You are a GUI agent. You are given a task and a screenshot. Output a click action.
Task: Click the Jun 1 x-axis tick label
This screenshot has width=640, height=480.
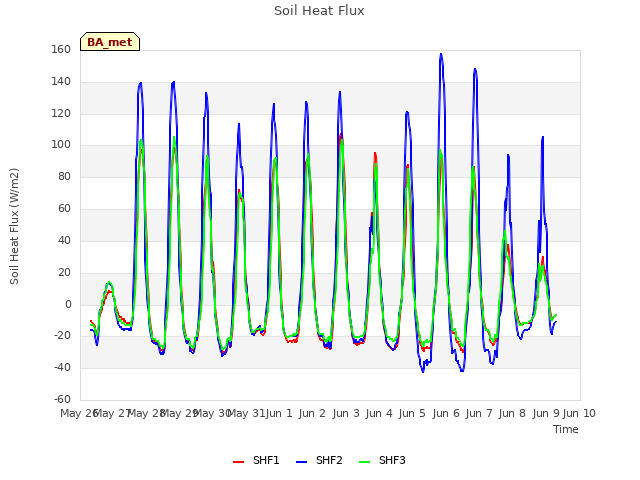279,413
